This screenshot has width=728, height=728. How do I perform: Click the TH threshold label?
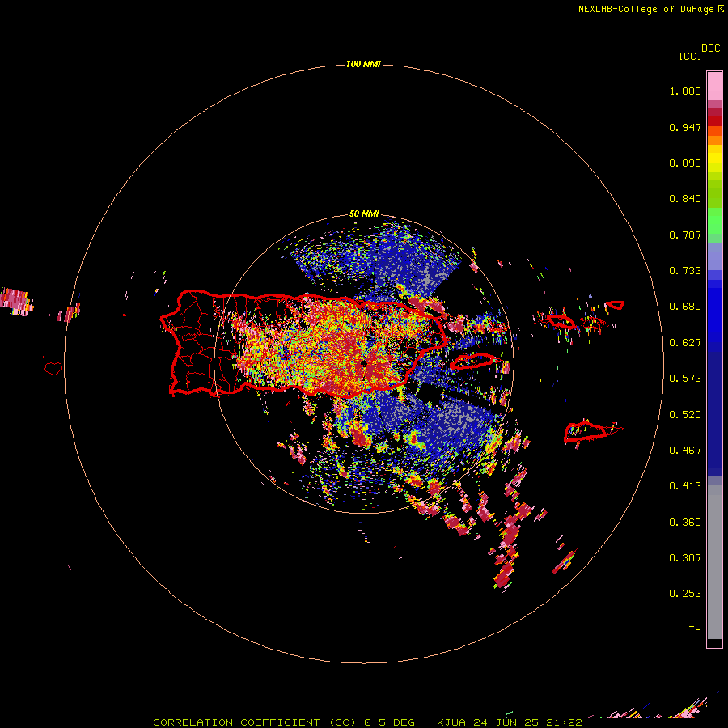click(695, 629)
